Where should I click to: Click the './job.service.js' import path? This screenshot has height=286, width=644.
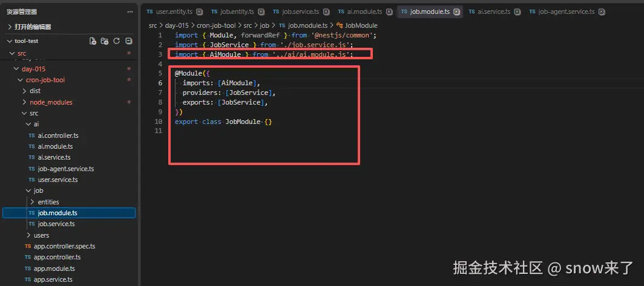(315, 45)
